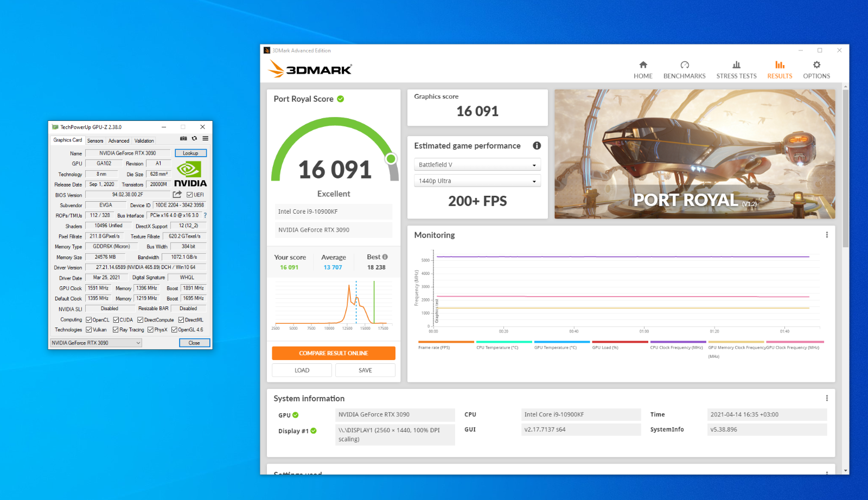
Task: Open the GPU selector dropdown in GPU-Z
Action: (96, 343)
